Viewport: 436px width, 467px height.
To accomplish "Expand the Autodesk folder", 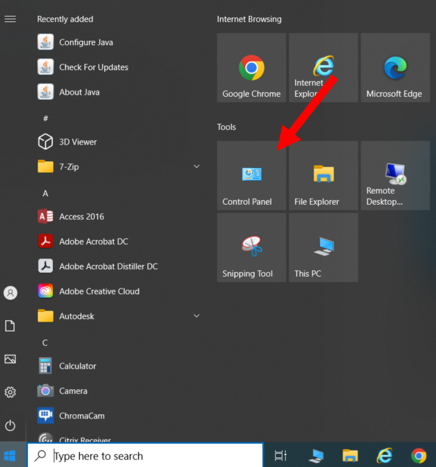I will [118, 316].
